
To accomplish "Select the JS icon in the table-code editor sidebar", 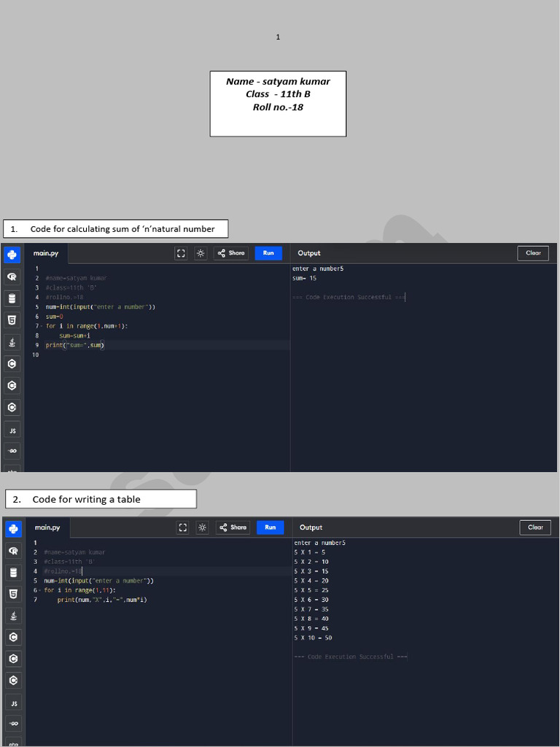I will point(14,704).
